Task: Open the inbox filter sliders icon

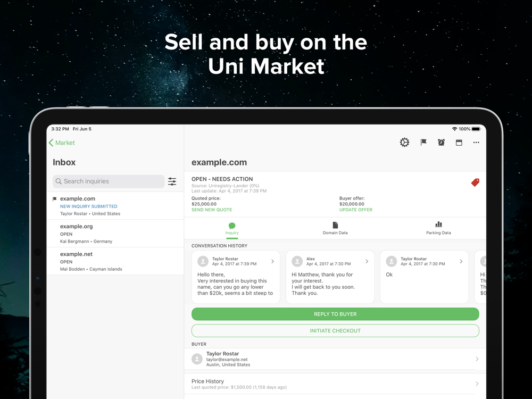Action: pos(172,181)
